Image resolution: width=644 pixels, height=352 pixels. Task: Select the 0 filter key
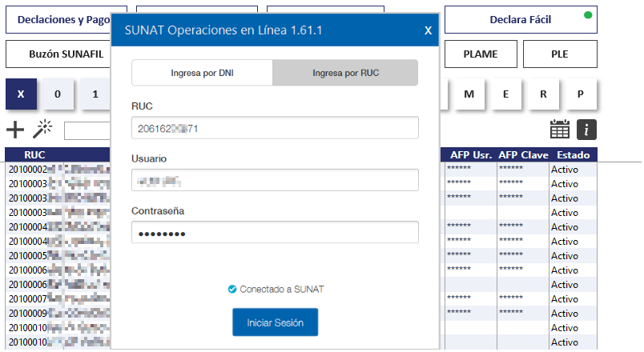coord(58,94)
